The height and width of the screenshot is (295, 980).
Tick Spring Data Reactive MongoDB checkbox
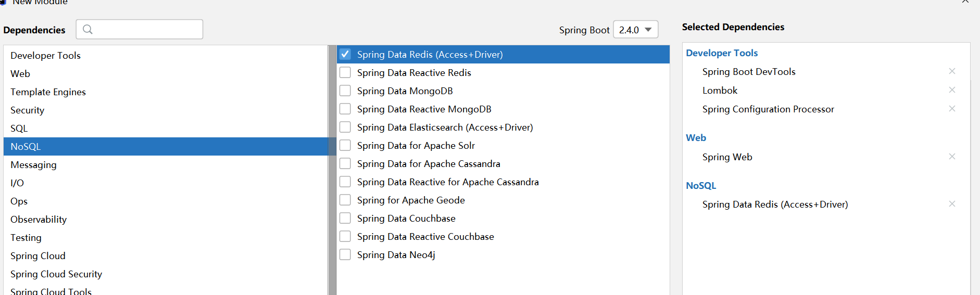(345, 109)
